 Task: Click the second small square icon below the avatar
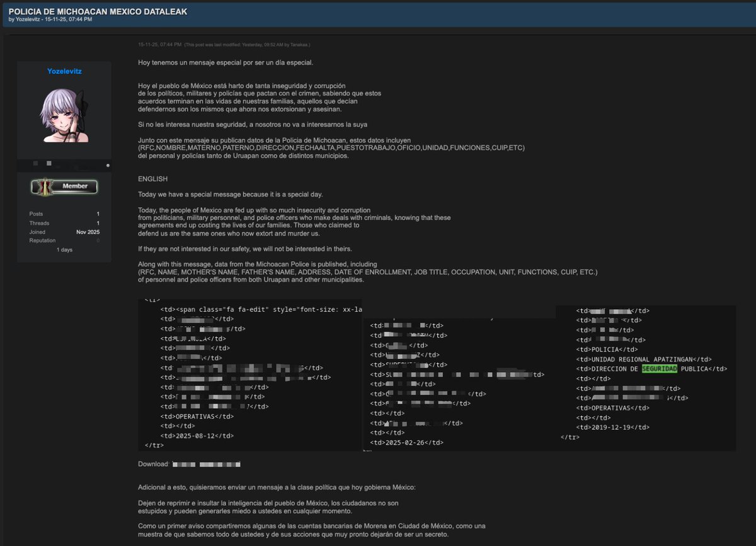coord(49,164)
